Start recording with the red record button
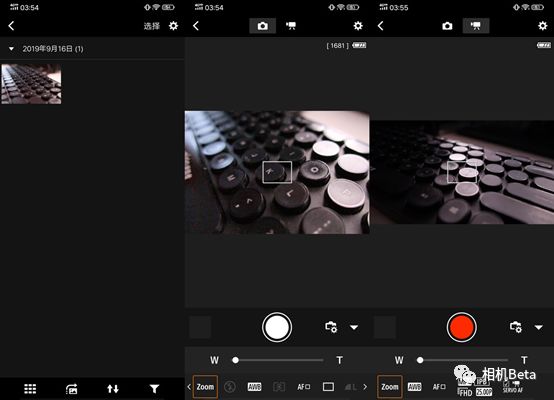Image resolution: width=554 pixels, height=400 pixels. (461, 327)
